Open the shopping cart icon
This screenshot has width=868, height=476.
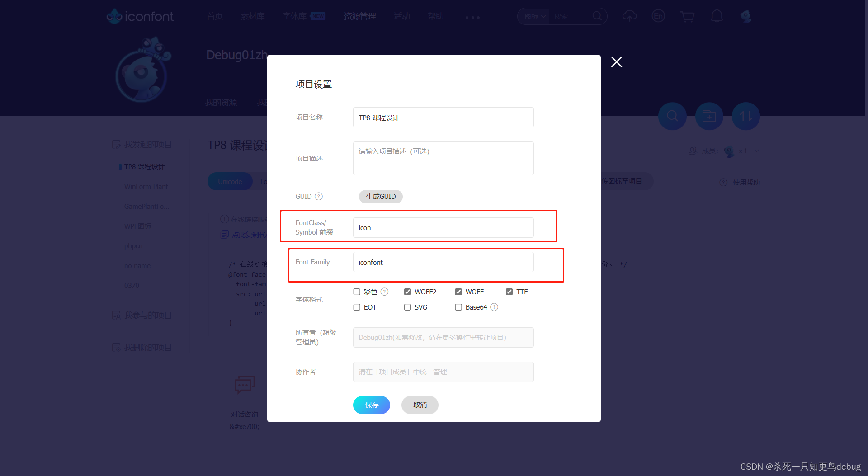pyautogui.click(x=687, y=16)
